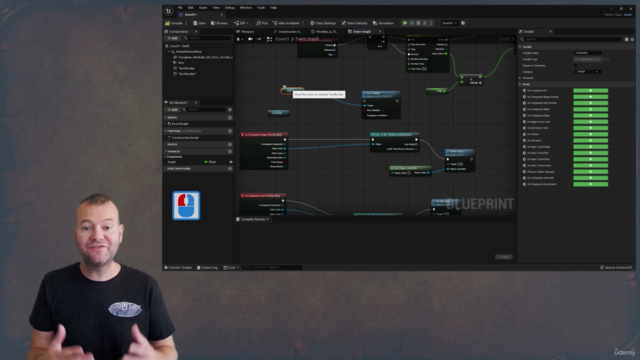Click the My Blueprint search field
This screenshot has width=640, height=360.
204,110
